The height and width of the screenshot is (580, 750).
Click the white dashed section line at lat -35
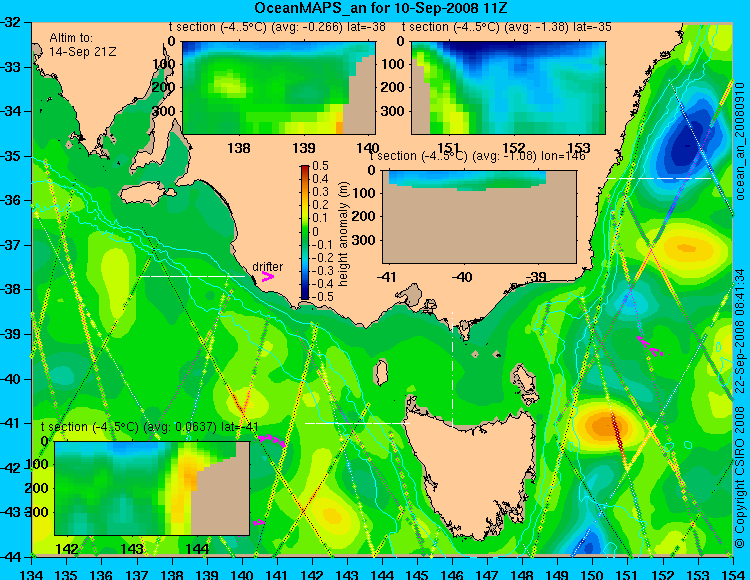(x=659, y=178)
